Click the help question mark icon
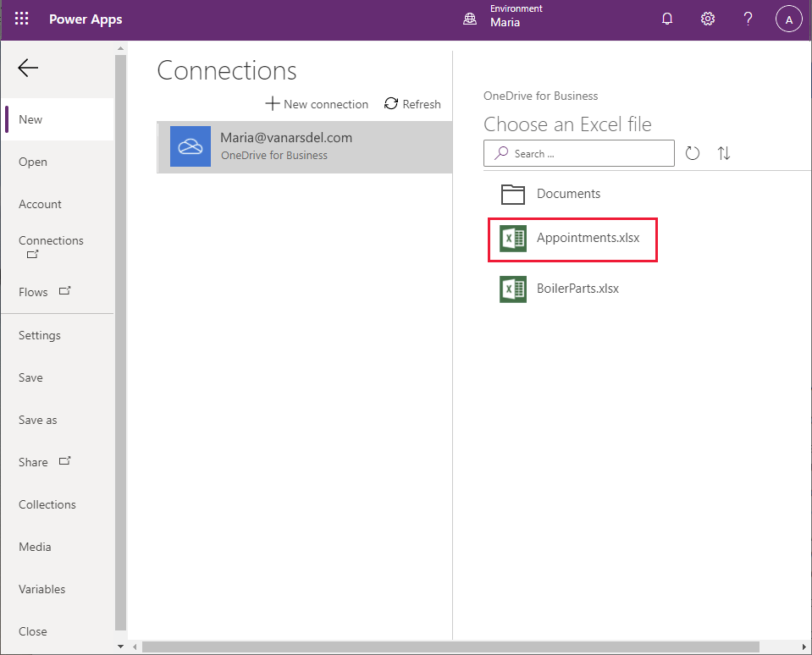The width and height of the screenshot is (812, 655). (x=748, y=19)
